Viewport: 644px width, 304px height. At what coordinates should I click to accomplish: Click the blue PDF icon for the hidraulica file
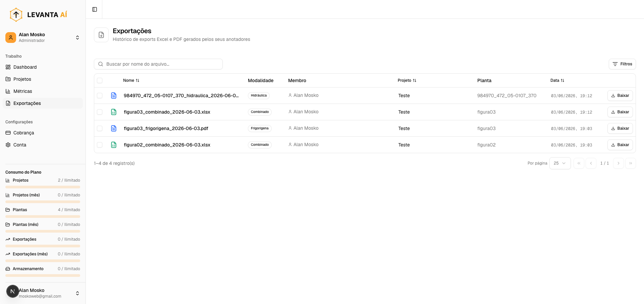click(x=114, y=96)
